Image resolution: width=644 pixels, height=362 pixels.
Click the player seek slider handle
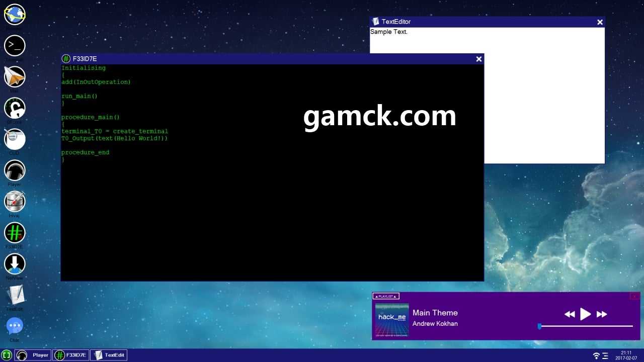(539, 326)
